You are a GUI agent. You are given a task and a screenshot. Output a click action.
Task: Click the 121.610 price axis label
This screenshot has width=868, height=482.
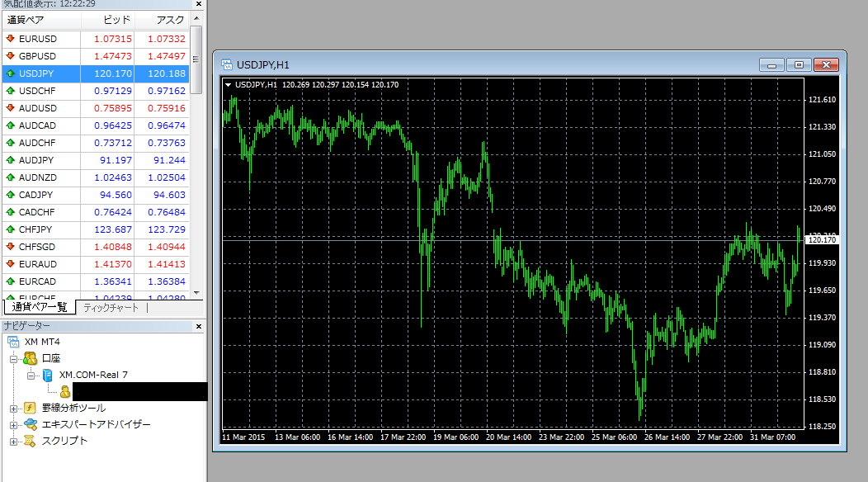pyautogui.click(x=822, y=100)
